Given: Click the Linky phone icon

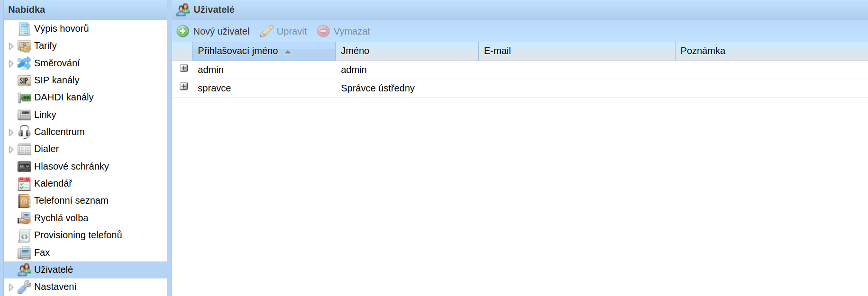Looking at the screenshot, I should (x=24, y=115).
